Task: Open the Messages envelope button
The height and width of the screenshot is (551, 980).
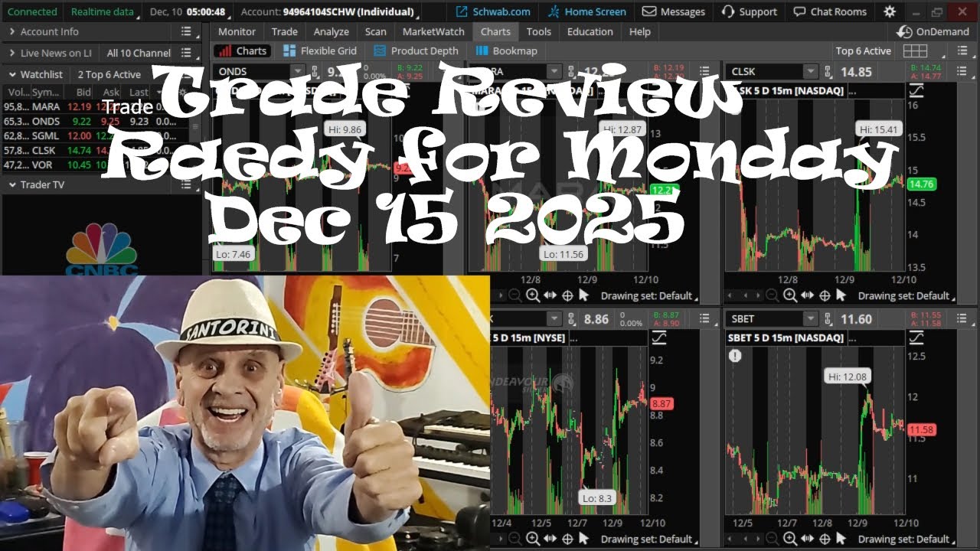Action: pos(674,11)
